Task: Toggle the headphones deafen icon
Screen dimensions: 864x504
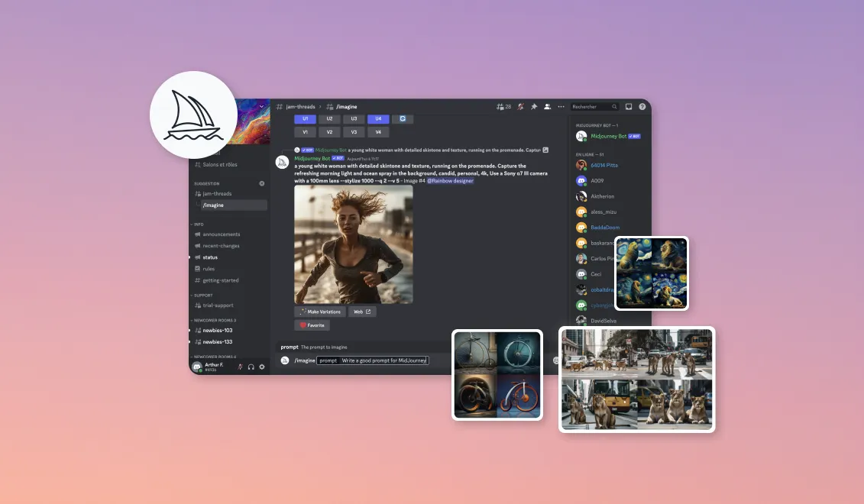Action: (251, 367)
